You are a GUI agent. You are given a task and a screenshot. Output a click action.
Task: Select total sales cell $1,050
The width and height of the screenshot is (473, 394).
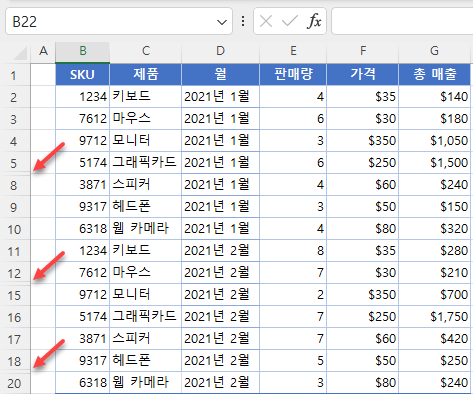click(x=434, y=141)
